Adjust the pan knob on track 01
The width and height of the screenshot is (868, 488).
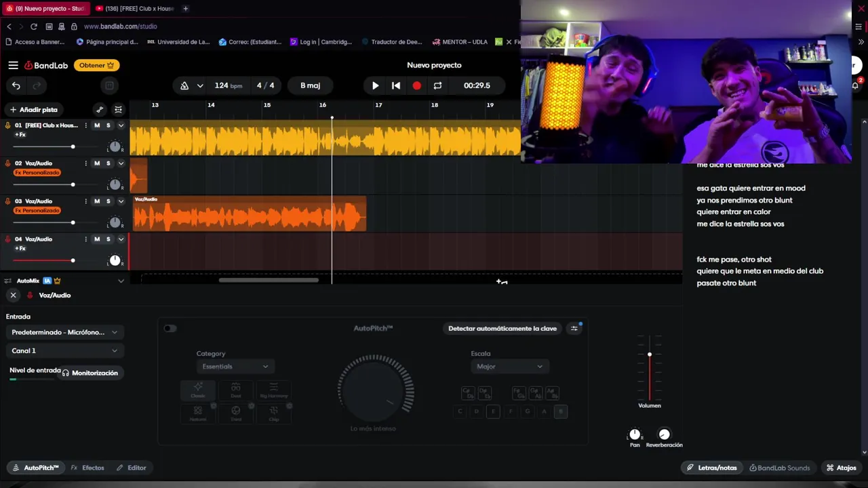115,146
